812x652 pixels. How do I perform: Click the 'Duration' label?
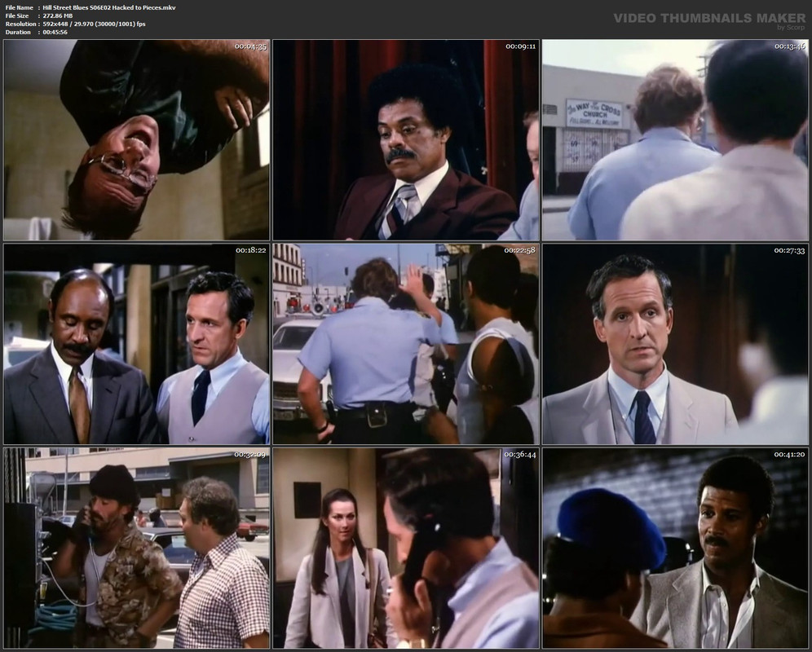tap(18, 32)
